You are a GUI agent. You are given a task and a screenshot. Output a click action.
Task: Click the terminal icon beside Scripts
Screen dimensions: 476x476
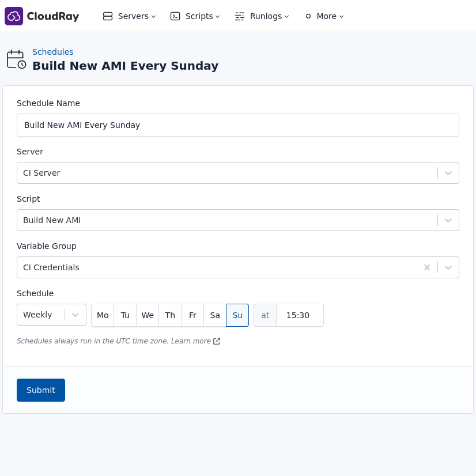175,16
